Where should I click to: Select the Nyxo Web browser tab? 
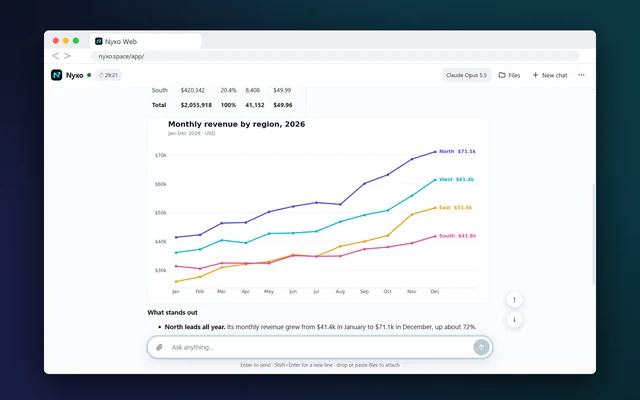pyautogui.click(x=146, y=41)
